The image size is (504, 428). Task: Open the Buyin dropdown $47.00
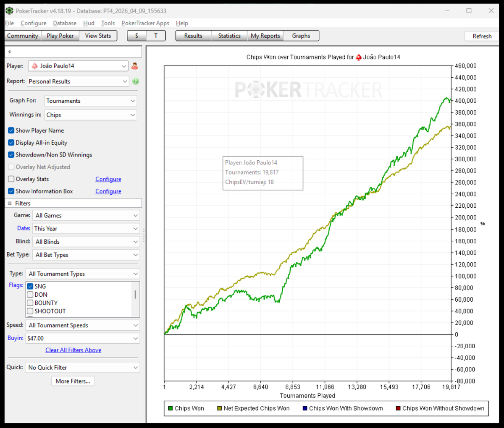(83, 338)
